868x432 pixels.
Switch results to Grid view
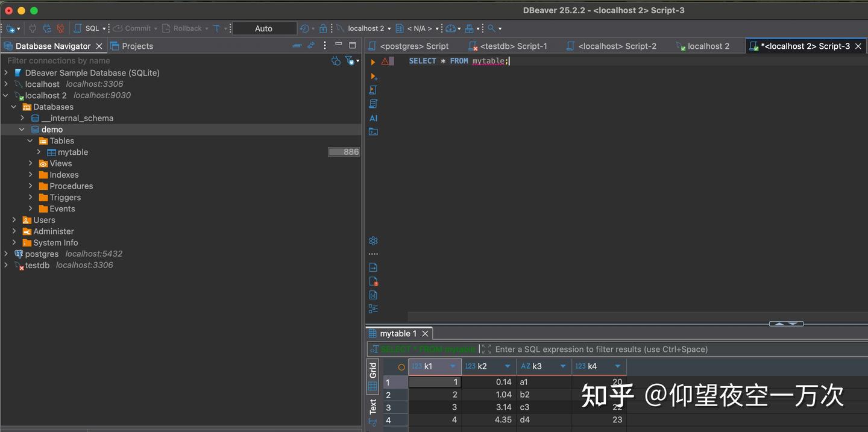click(373, 377)
